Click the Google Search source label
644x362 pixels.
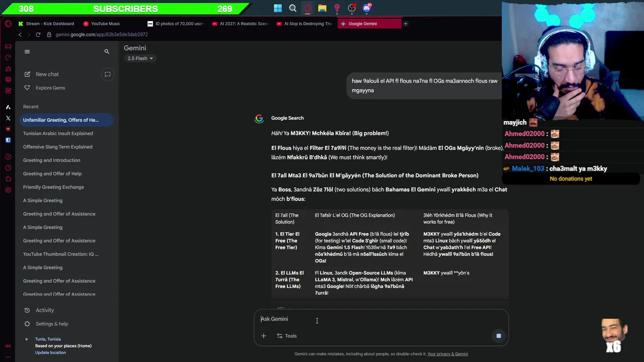[287, 118]
